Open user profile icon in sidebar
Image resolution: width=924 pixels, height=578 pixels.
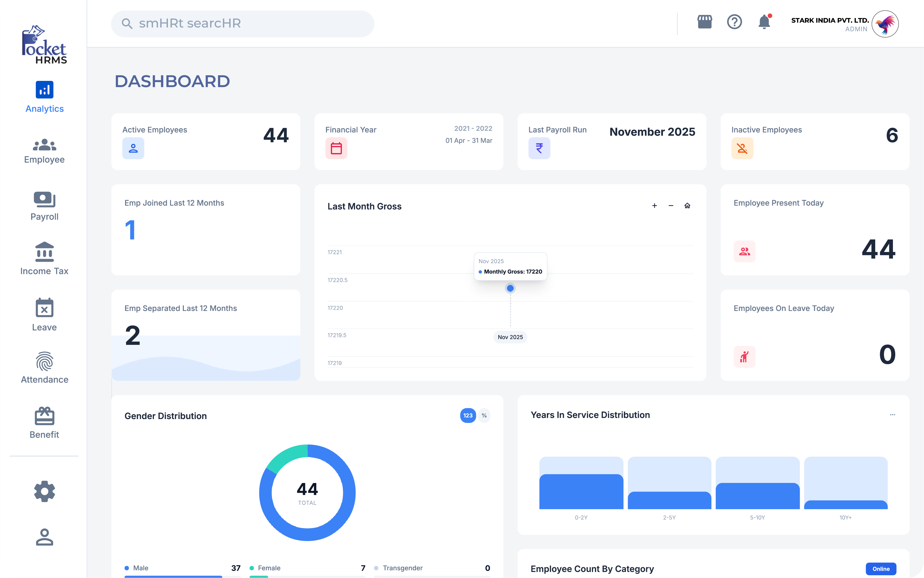[x=44, y=537]
